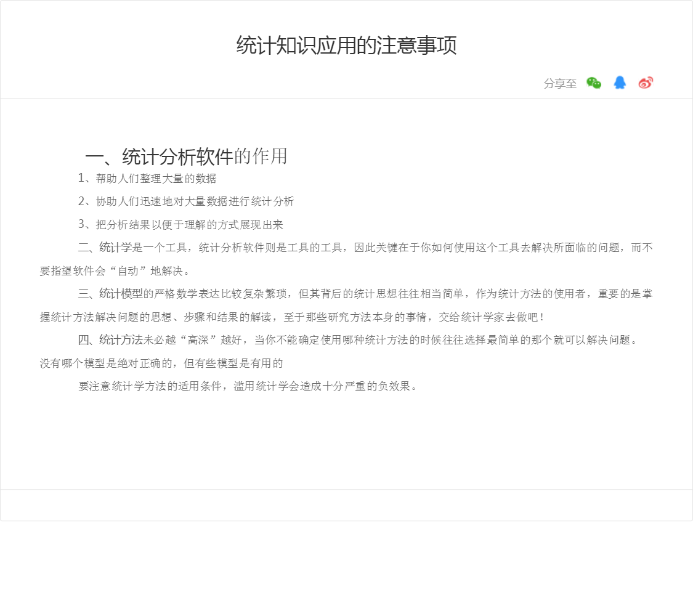Click line 3、把分析结果以便于理解的方式展现出来

pos(180,224)
